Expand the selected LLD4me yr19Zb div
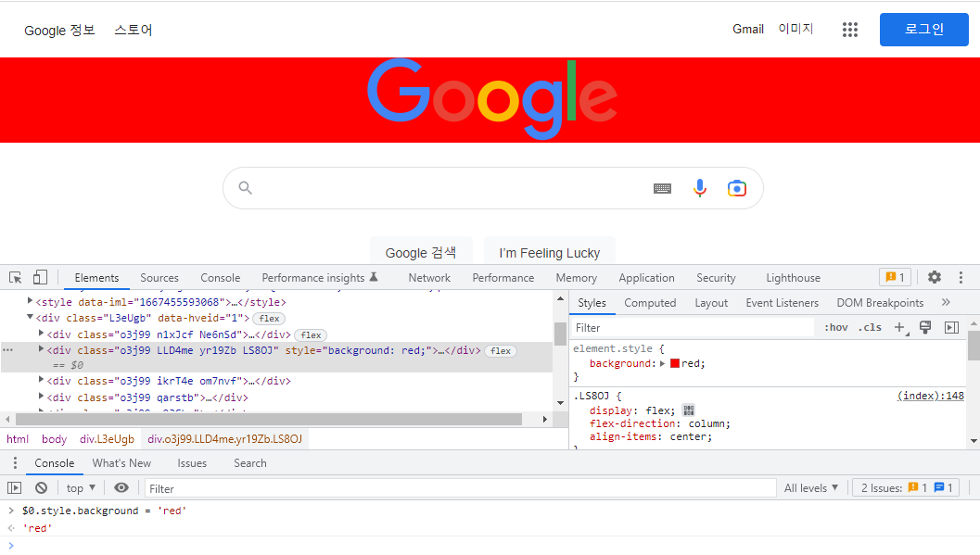This screenshot has height=555, width=980. (41, 349)
